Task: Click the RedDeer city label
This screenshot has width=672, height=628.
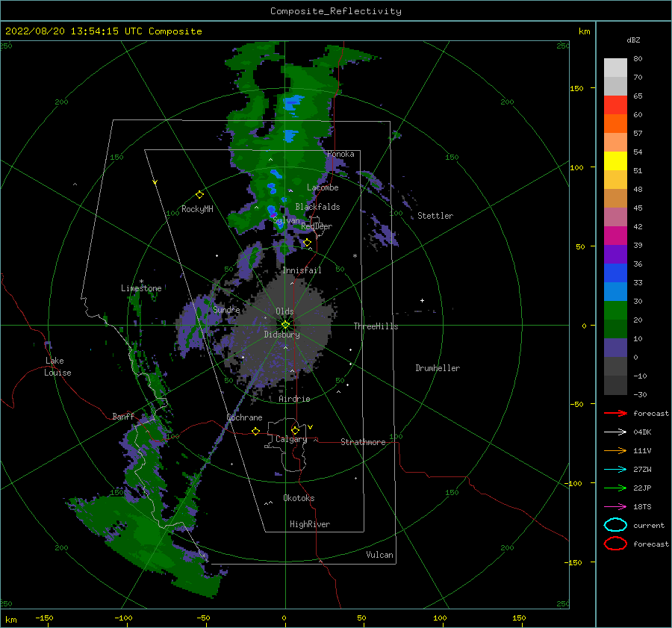Action: click(x=317, y=226)
